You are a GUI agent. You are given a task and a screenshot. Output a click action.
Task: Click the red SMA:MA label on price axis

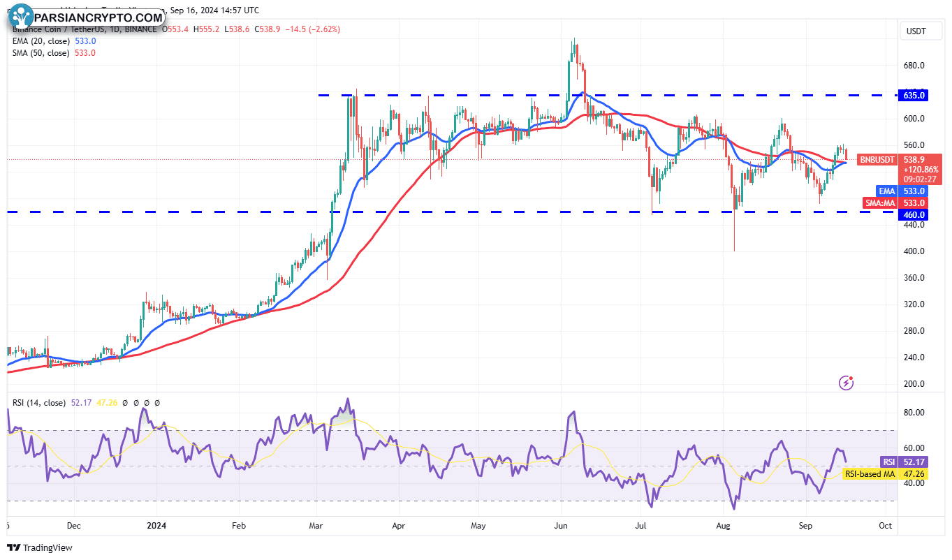(881, 202)
